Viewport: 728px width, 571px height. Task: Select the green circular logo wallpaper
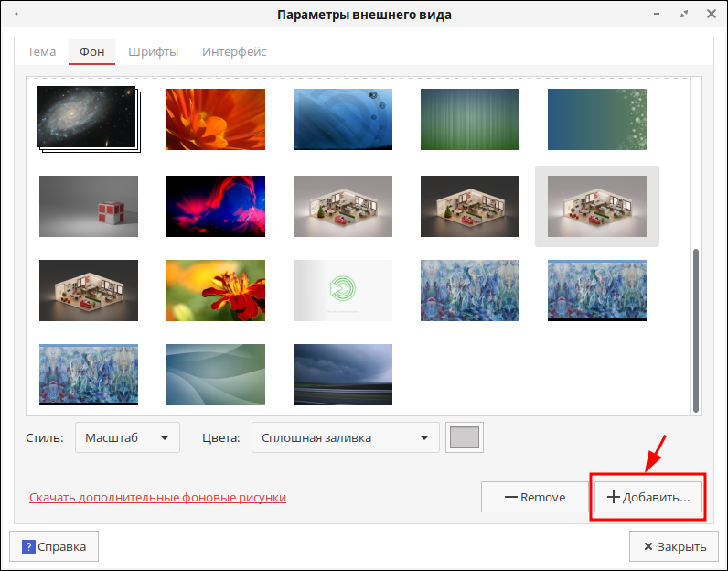[x=342, y=290]
